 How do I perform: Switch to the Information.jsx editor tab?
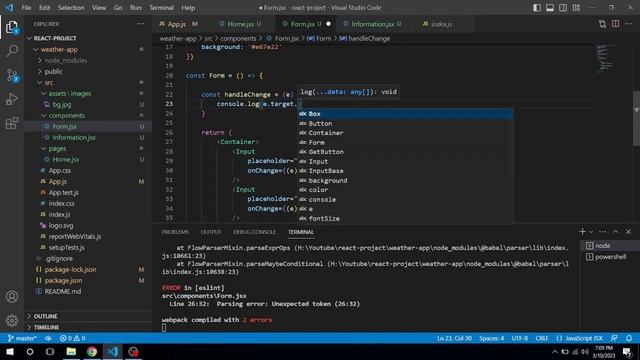(x=372, y=24)
